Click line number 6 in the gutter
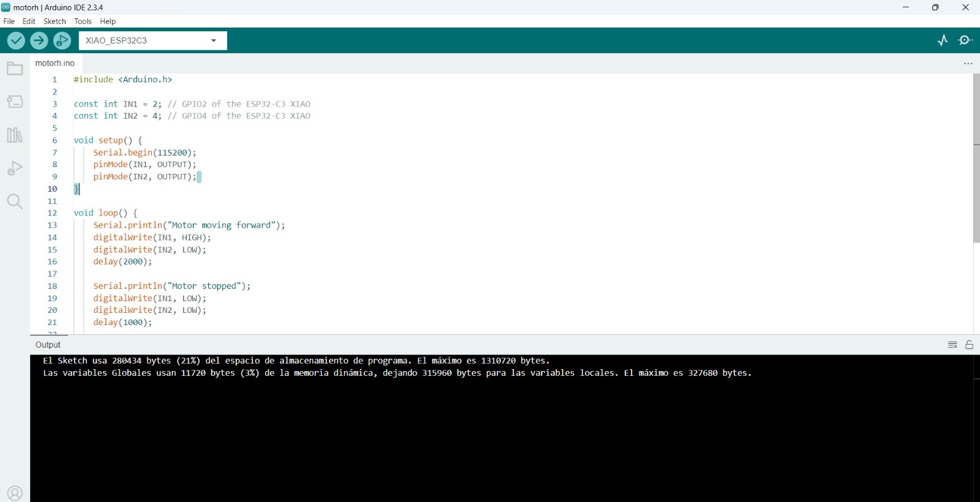 55,140
